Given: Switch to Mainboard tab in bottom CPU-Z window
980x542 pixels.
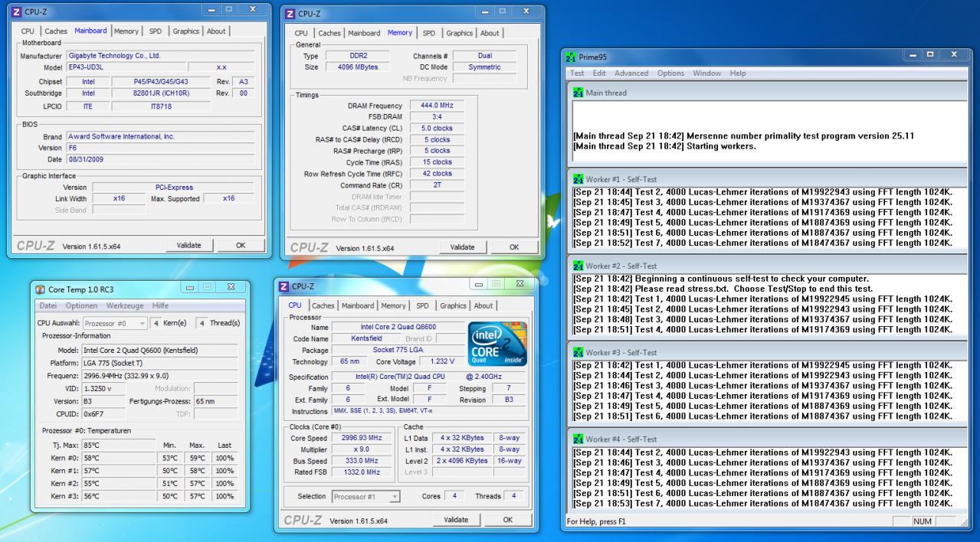Looking at the screenshot, I should click(359, 305).
